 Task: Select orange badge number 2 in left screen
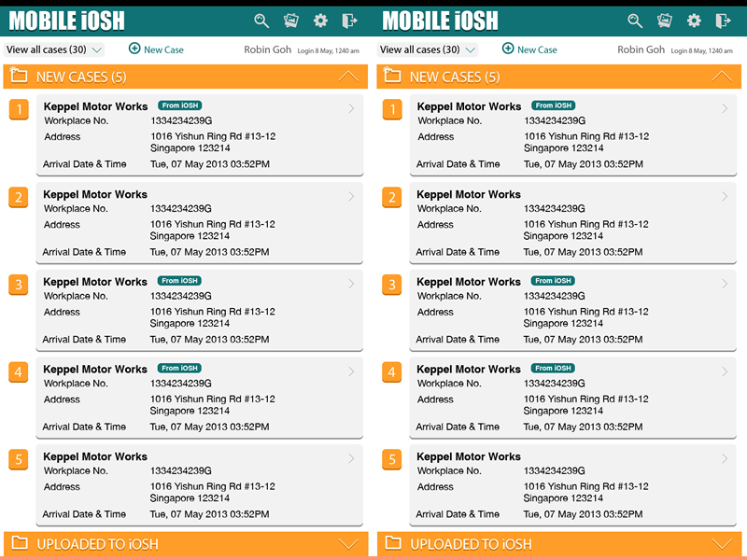coord(19,197)
